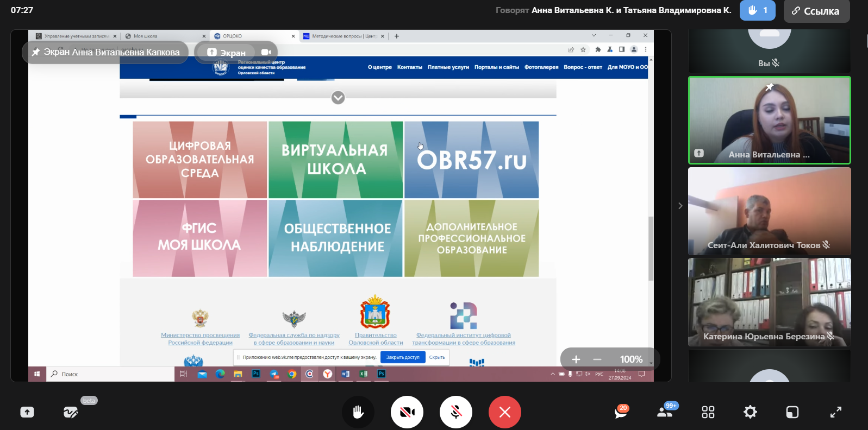The image size is (868, 430).
Task: Zoom in on the shared screen
Action: (576, 359)
